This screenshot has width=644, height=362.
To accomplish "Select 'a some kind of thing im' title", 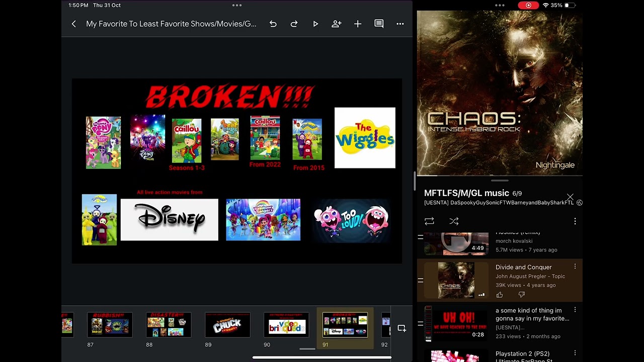I will (x=532, y=314).
